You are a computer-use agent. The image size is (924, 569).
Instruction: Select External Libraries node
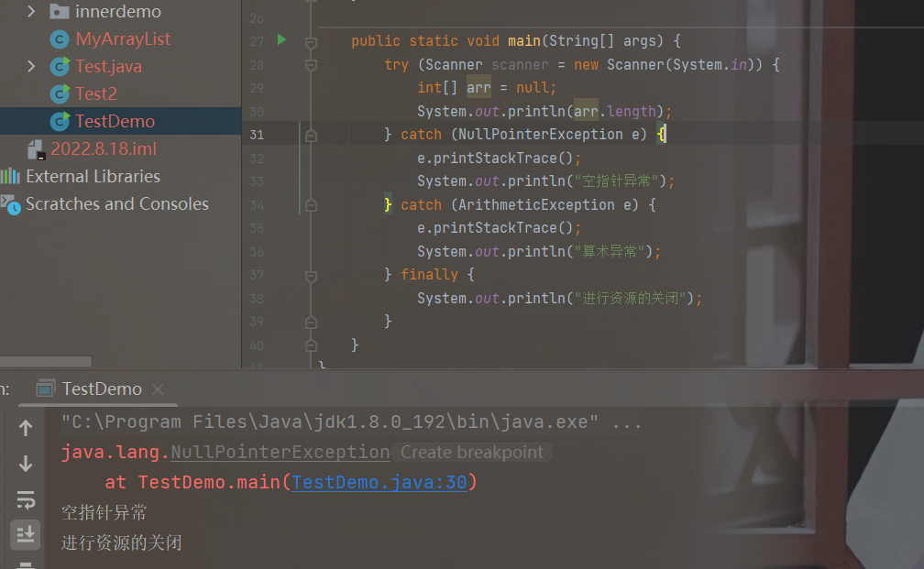point(93,176)
